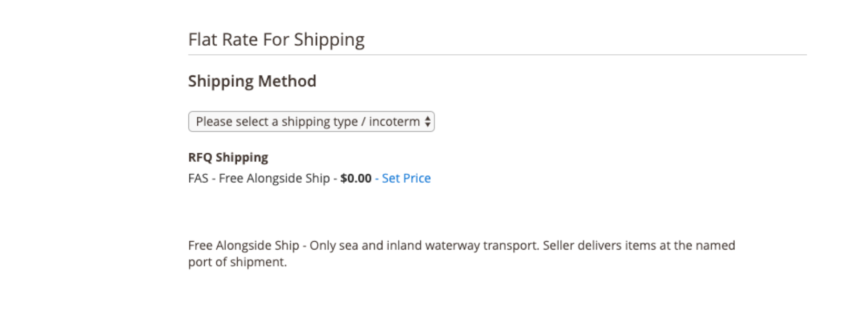868x318 pixels.
Task: Open the shipping type / incoterm dropdown
Action: coord(311,122)
